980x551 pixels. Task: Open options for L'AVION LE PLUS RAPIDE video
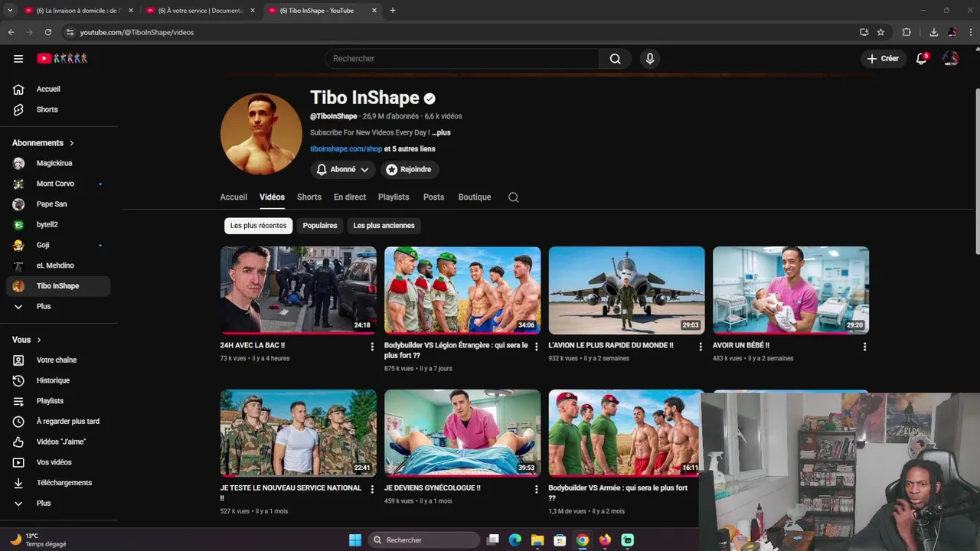701,347
